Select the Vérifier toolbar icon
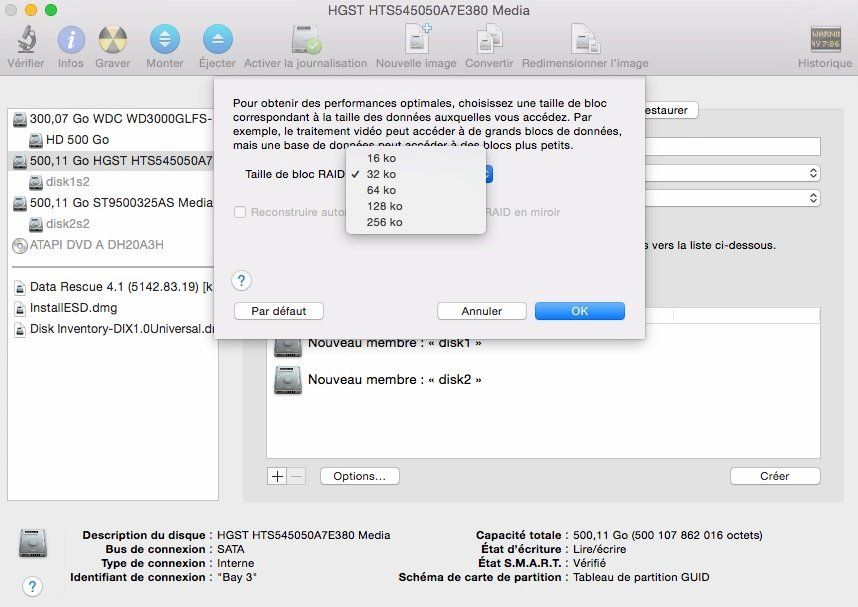The width and height of the screenshot is (858, 607). 25,42
